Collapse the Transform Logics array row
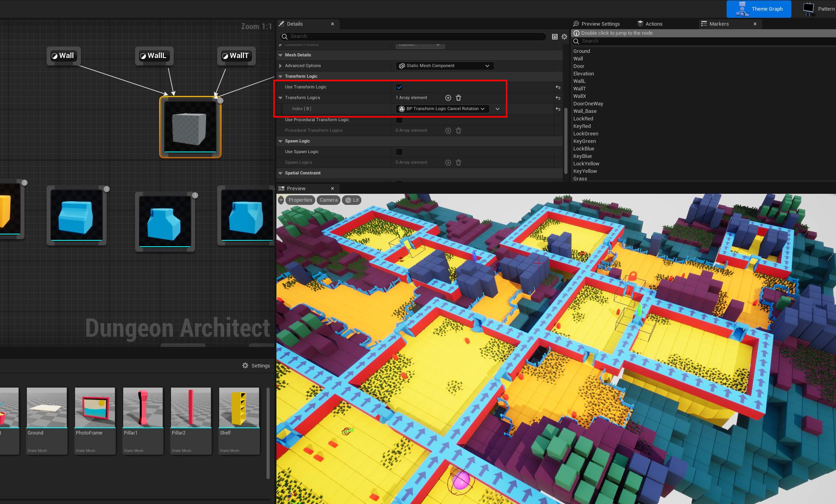This screenshot has height=504, width=836. (x=280, y=98)
